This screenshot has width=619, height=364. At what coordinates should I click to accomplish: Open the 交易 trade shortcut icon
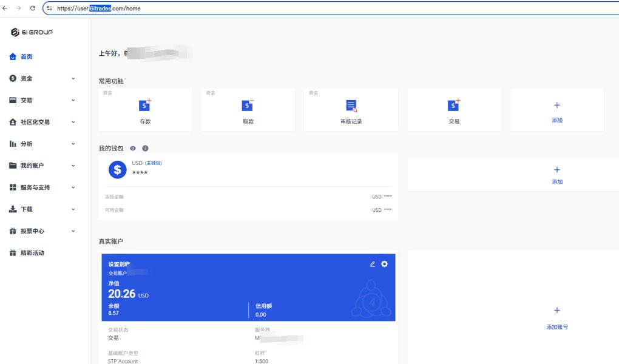[x=454, y=106]
